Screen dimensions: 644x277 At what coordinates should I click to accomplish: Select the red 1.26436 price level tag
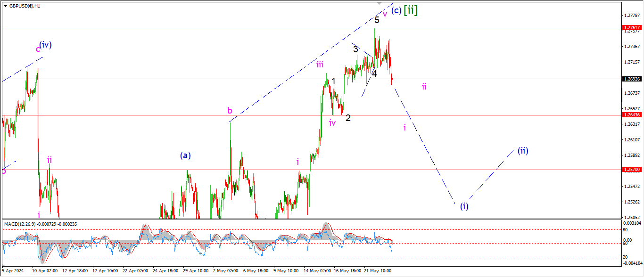click(x=632, y=115)
